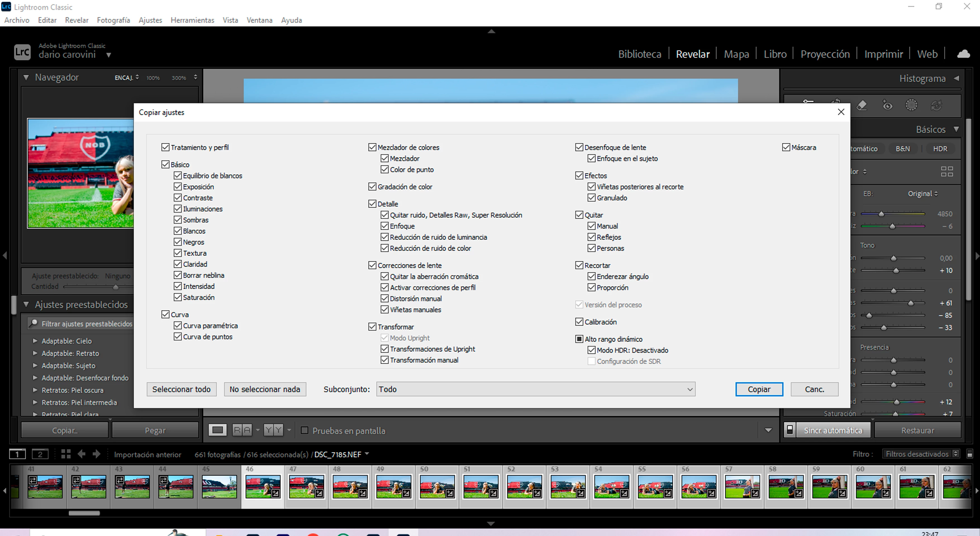The image size is (980, 536).
Task: Click the cloud sync status icon
Action: point(963,54)
